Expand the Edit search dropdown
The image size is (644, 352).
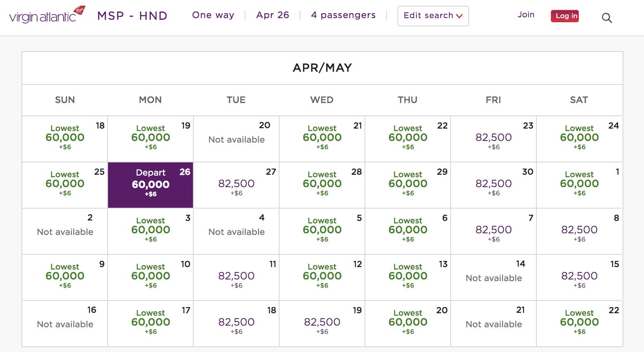click(432, 16)
